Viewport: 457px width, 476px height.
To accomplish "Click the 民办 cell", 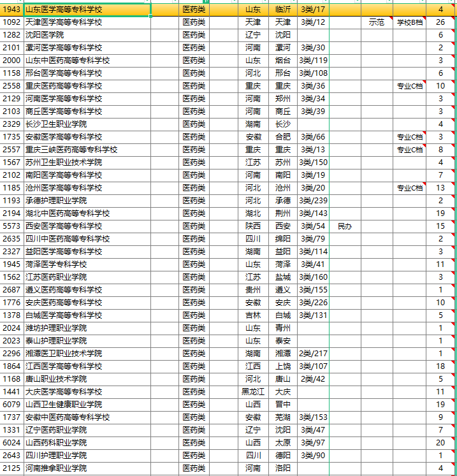I will pyautogui.click(x=345, y=226).
